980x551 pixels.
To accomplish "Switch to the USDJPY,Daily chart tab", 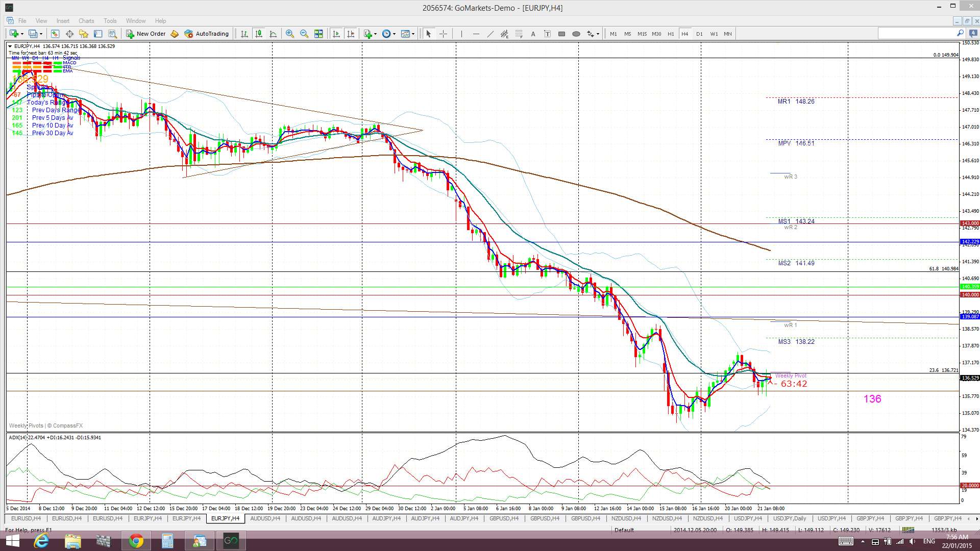I will click(789, 518).
